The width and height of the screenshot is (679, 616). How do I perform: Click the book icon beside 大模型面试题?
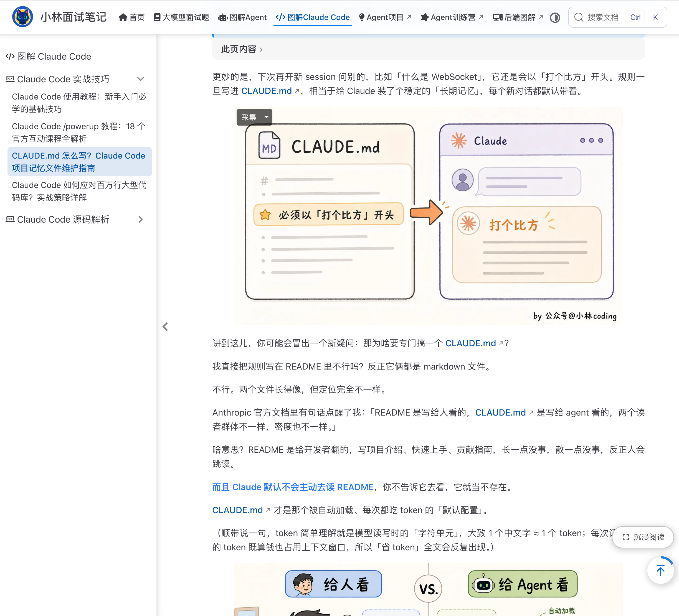[x=157, y=17]
